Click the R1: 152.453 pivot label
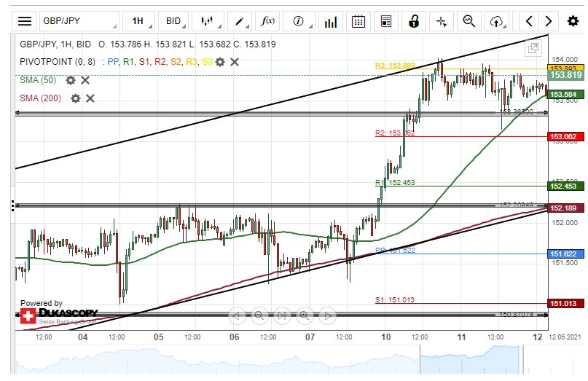The height and width of the screenshot is (381, 588). point(395,182)
